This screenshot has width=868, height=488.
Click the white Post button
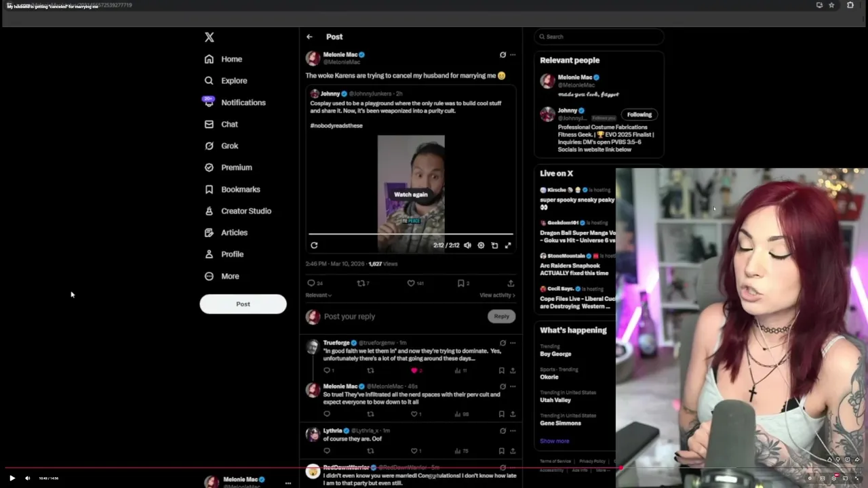(x=243, y=304)
